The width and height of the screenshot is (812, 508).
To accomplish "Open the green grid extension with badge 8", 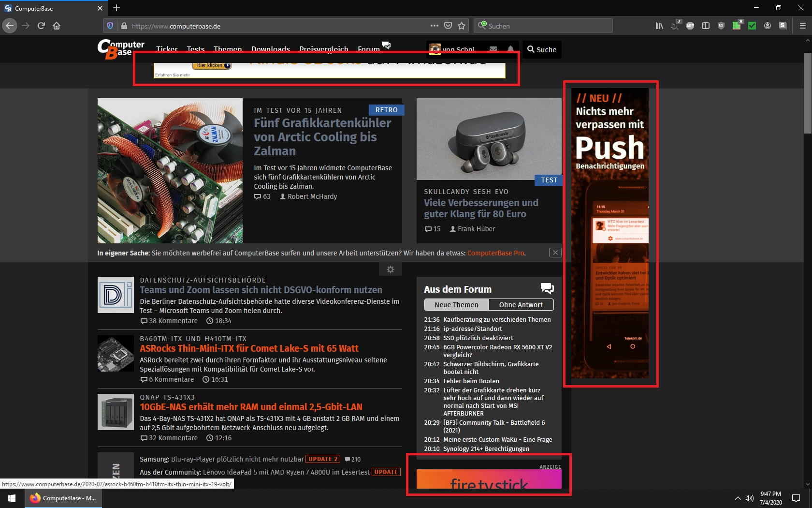I will coord(738,25).
